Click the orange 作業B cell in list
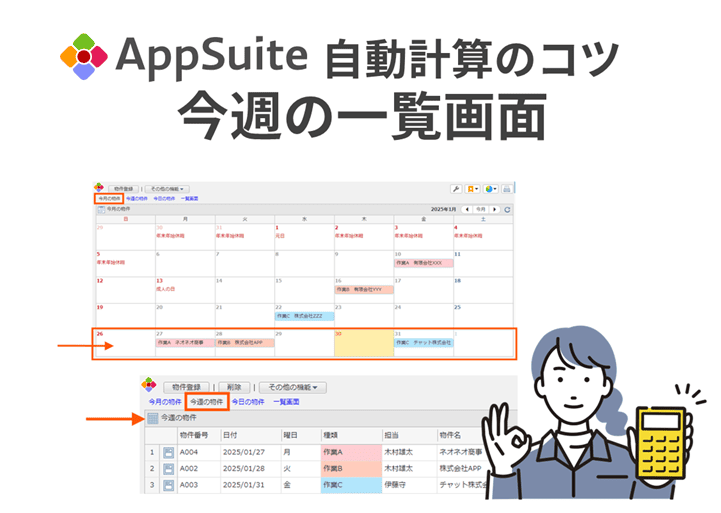The width and height of the screenshot is (721, 513). pos(351,469)
